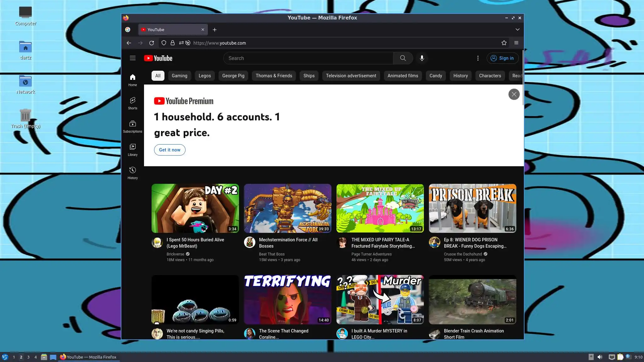Click into the YouTube Search field
This screenshot has width=644, height=362.
tap(308, 58)
